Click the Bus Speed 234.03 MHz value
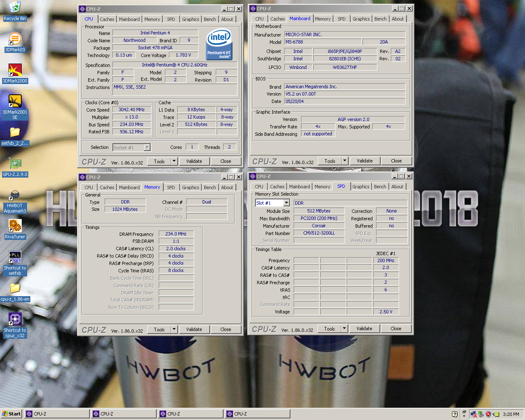The height and width of the screenshot is (420, 525). tap(132, 124)
